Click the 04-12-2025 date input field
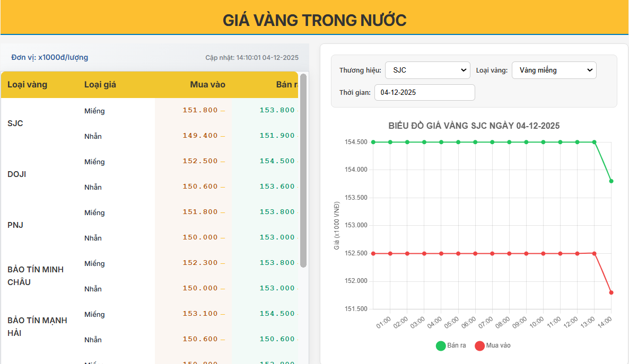The width and height of the screenshot is (629, 364). tap(424, 92)
